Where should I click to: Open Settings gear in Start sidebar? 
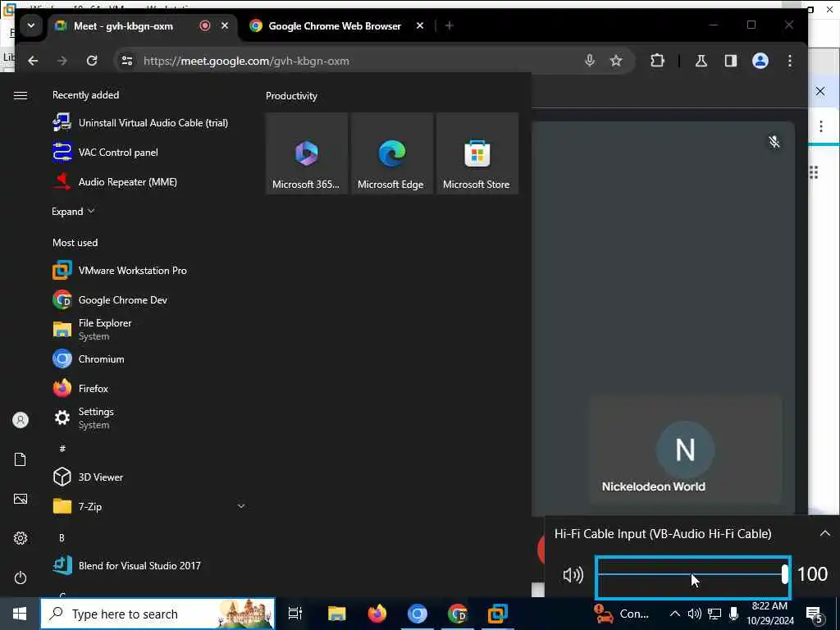pyautogui.click(x=21, y=538)
